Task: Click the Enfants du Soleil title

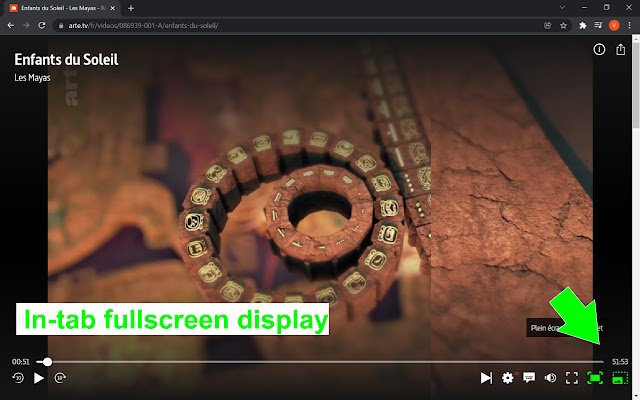Action: click(x=66, y=60)
